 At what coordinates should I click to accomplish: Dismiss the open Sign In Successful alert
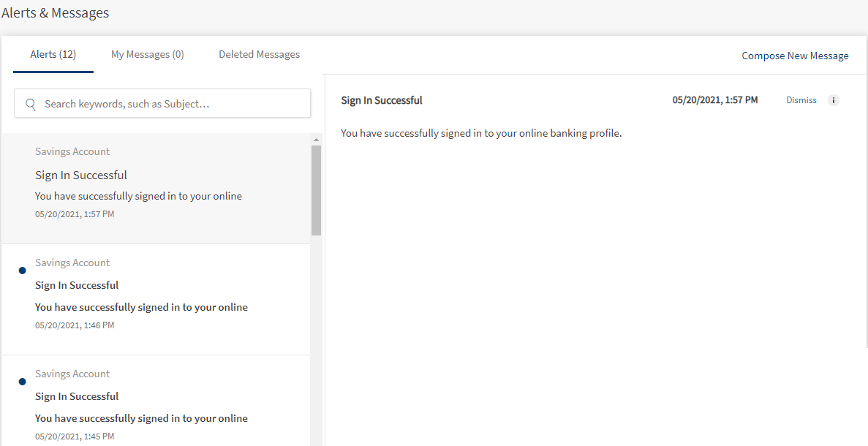[801, 100]
